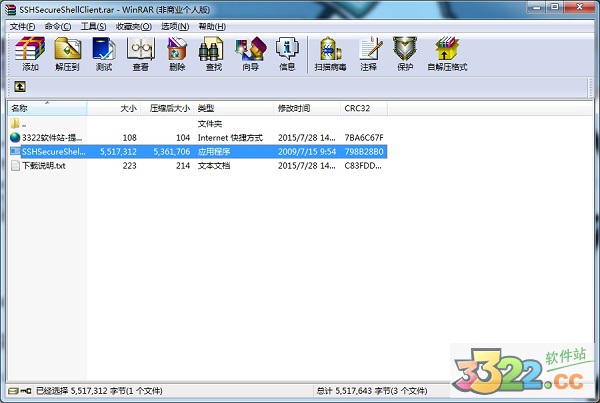
Task: Click the C83FDD... CRC value
Action: 363,166
